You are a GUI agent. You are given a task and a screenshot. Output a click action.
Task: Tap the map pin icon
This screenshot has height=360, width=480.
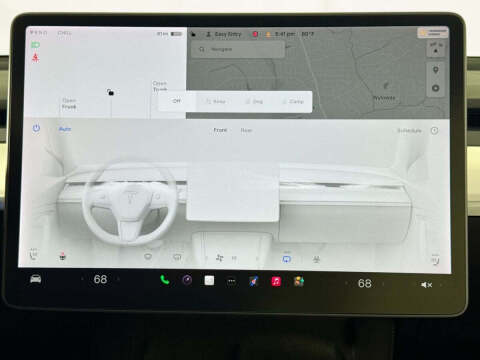coord(435,70)
